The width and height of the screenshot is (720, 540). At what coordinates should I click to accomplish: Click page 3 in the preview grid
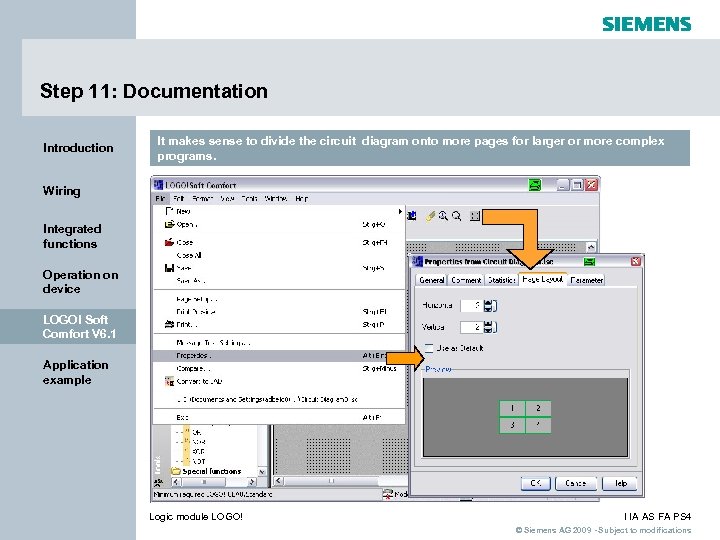(512, 425)
